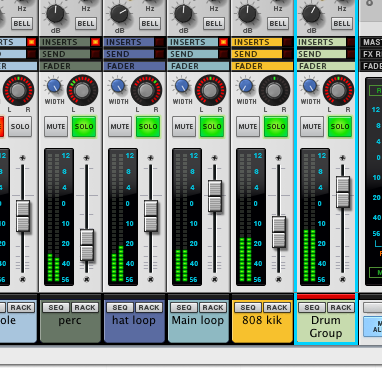Click the perc pan knob
The width and height of the screenshot is (382, 370).
click(x=82, y=90)
